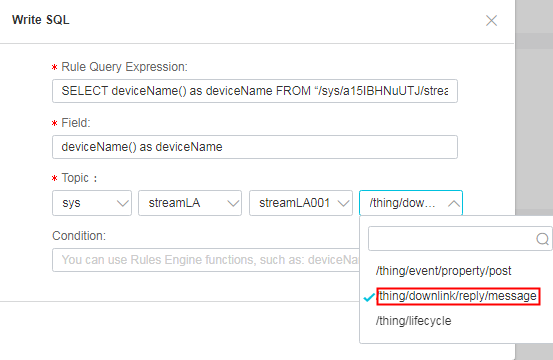Focus the Condition input field
This screenshot has height=360, width=553.
coord(206,260)
